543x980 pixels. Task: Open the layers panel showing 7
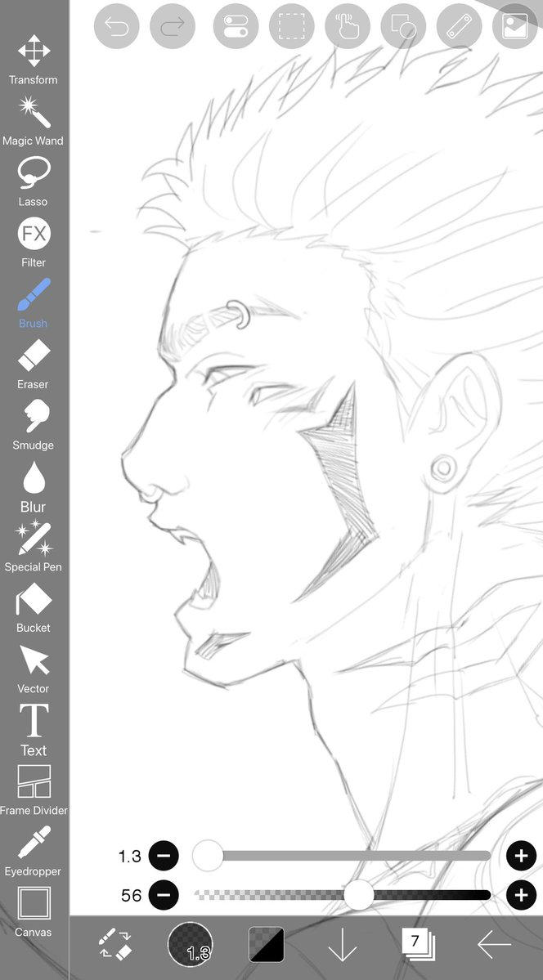point(418,944)
